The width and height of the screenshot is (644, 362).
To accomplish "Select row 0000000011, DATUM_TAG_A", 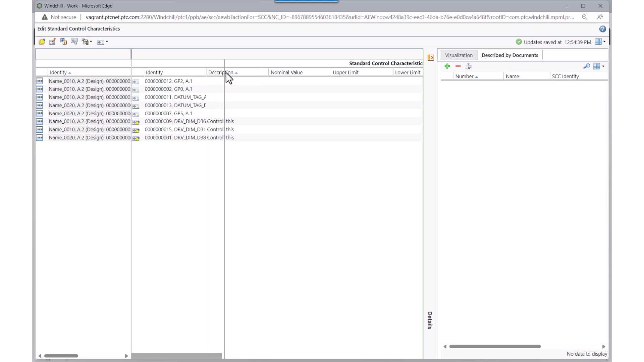I will point(277,97).
